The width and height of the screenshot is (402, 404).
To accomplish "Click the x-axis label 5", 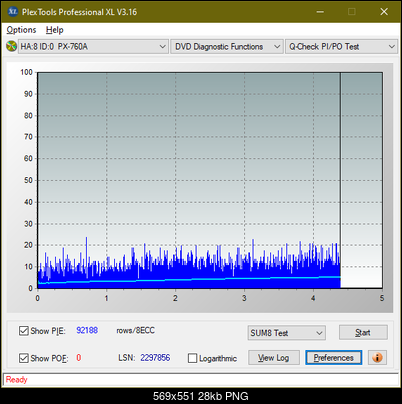I will 382,298.
